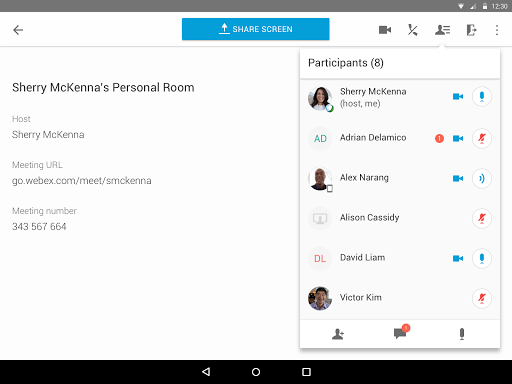Image resolution: width=512 pixels, height=384 pixels.
Task: Open the chat icon with notification
Action: point(401,332)
